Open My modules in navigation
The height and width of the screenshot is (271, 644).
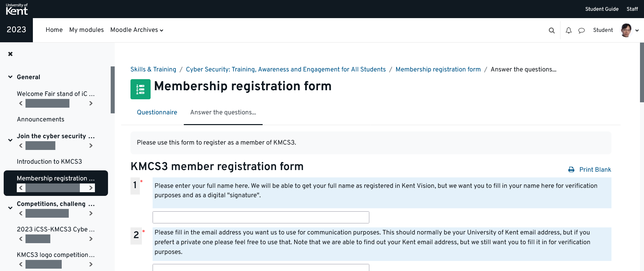tap(87, 30)
